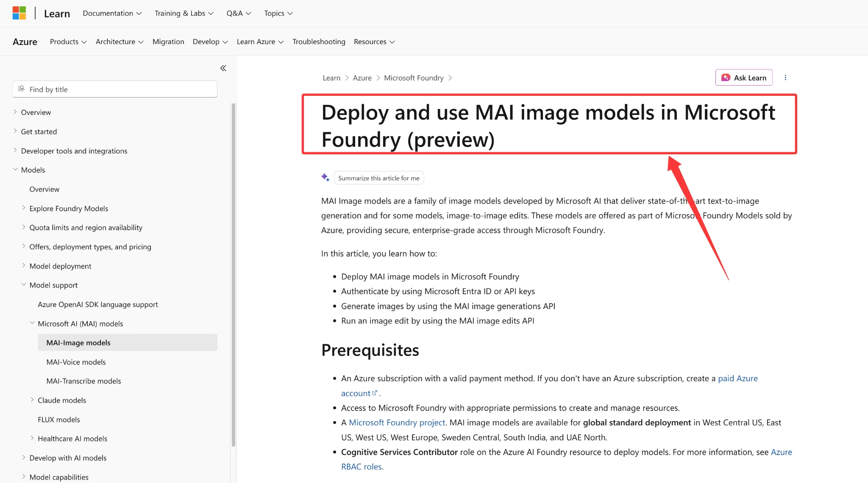The image size is (868, 483).
Task: Collapse the Model support node
Action: [x=24, y=285]
